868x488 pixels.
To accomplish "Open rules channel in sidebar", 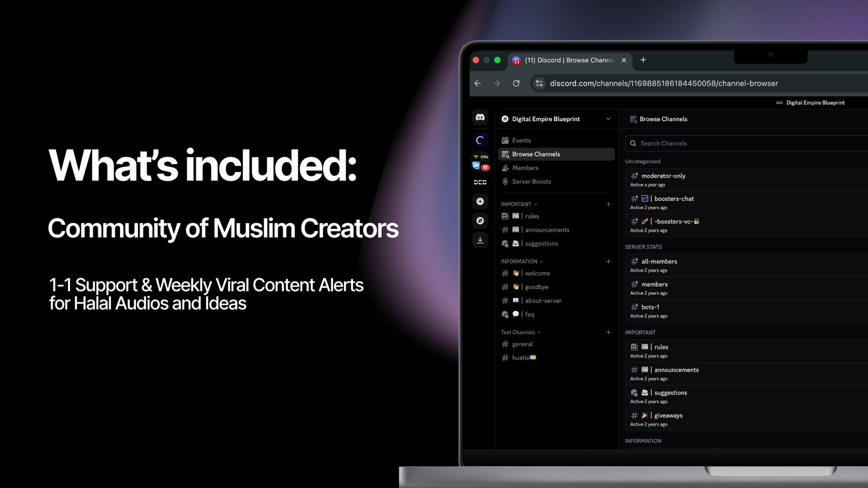I will click(x=556, y=216).
